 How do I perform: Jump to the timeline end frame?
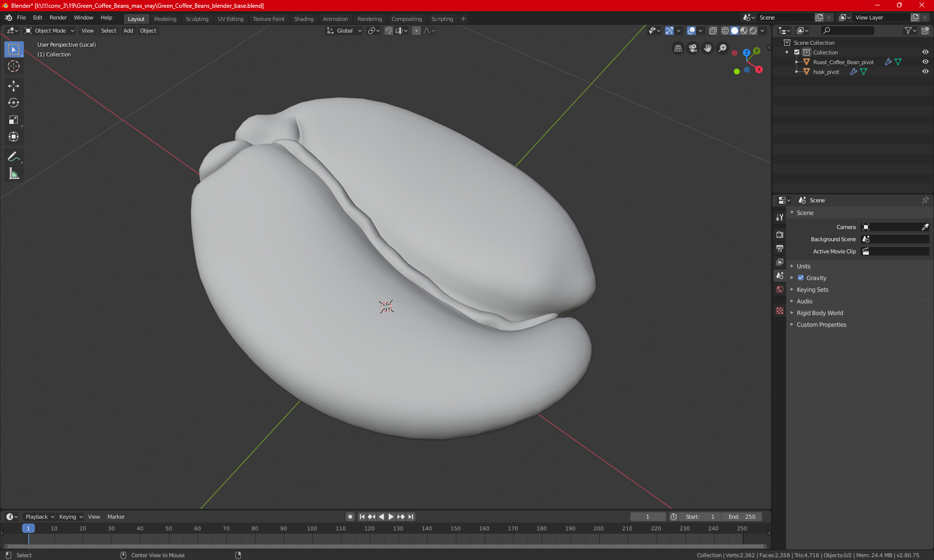click(x=411, y=517)
